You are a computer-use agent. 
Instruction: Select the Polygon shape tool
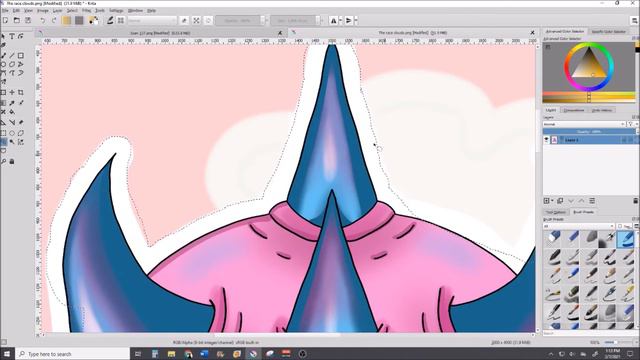12,64
